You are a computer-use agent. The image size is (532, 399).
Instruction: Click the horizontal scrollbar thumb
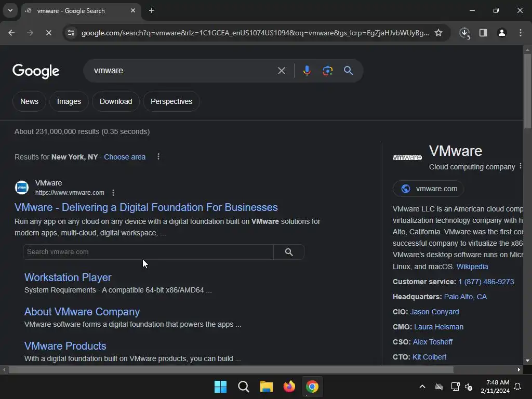231,369
